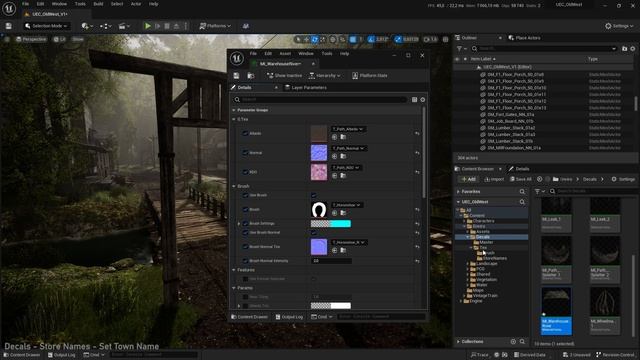Screen dimensions: 640x360
Task: Open Settings in the main toolbar
Action: (619, 26)
